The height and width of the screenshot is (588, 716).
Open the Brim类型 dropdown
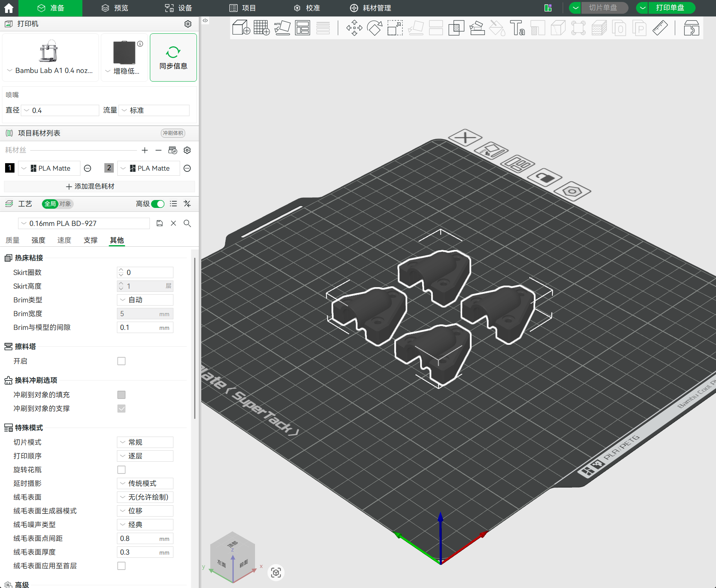[x=145, y=300]
